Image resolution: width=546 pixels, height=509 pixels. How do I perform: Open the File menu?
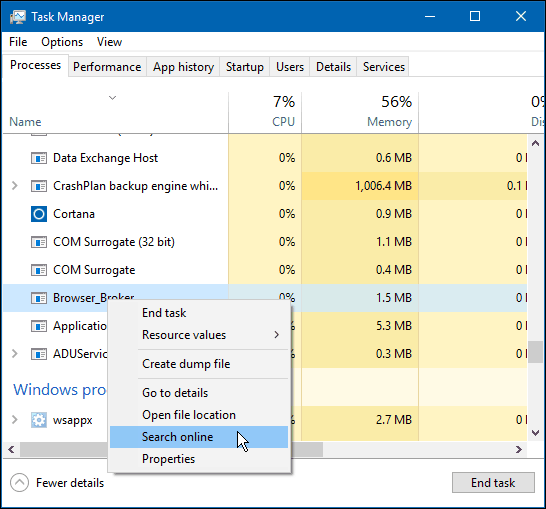pyautogui.click(x=18, y=42)
